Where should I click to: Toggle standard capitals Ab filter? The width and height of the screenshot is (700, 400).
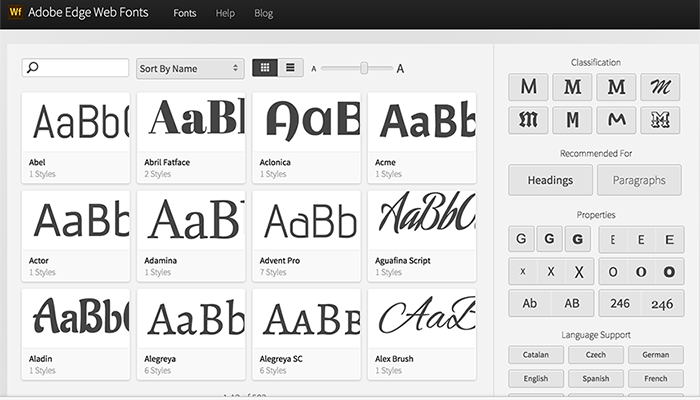tap(530, 303)
